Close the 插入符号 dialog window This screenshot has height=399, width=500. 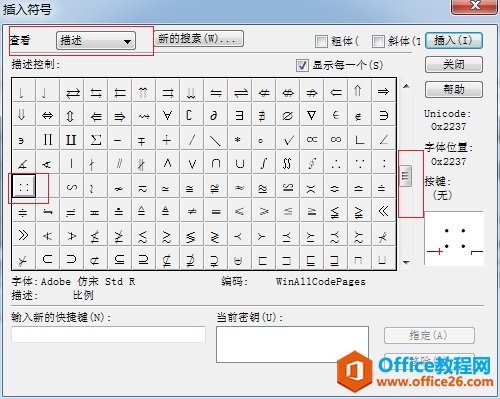coord(475,6)
